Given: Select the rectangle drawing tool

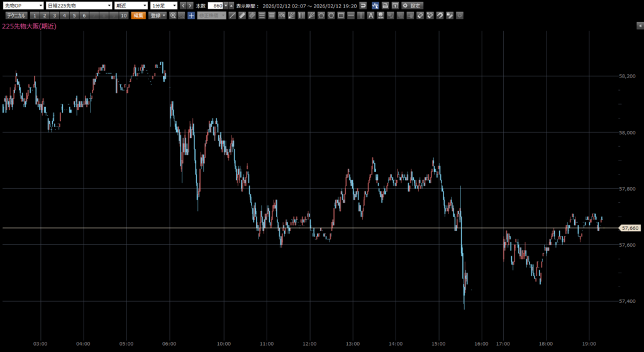Looking at the screenshot, I should coord(340,15).
